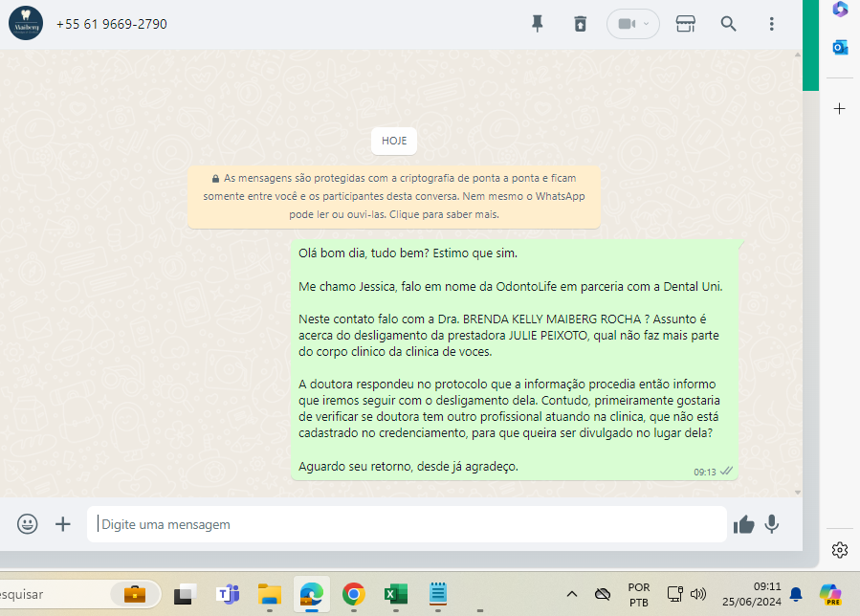Viewport: 860px width, 616px height.
Task: Open the contact profile picture
Action: 26,24
